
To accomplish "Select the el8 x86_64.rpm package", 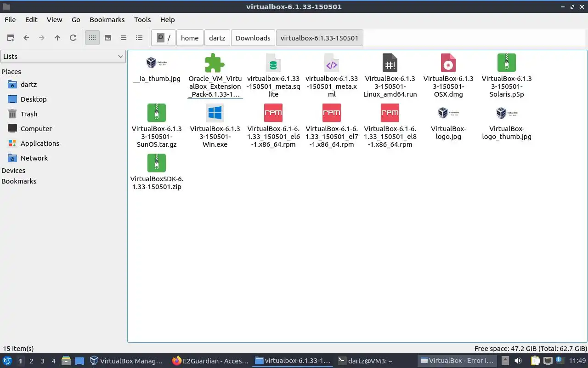I will pyautogui.click(x=390, y=126).
